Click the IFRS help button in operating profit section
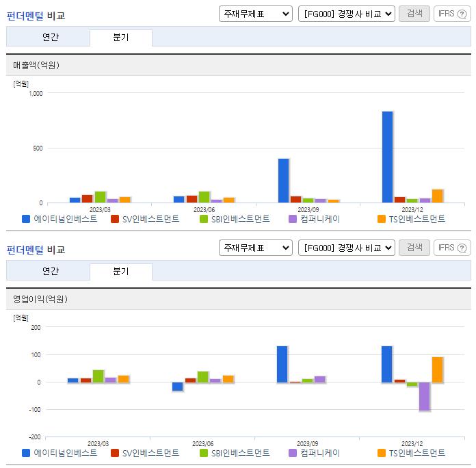Screen dimensions: 476x468 tap(452, 248)
